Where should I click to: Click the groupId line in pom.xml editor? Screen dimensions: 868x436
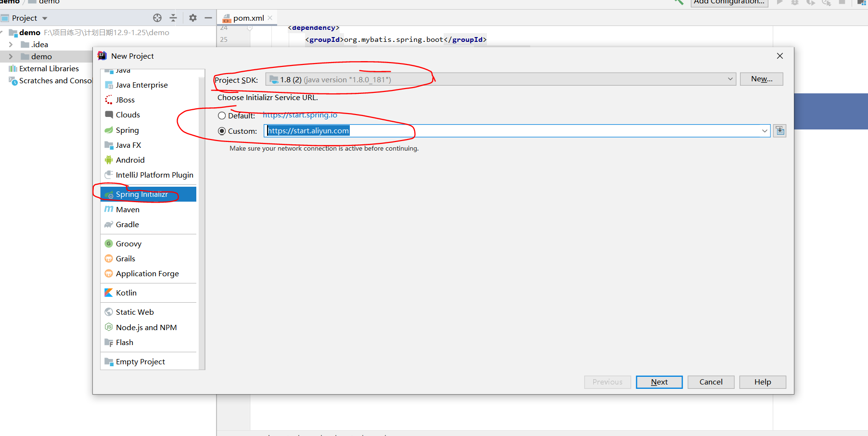click(x=396, y=39)
